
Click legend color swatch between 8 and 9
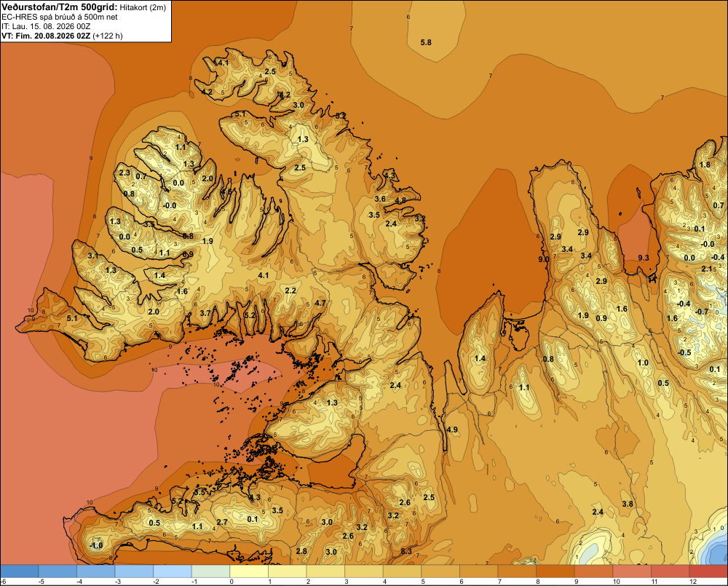[x=555, y=571]
